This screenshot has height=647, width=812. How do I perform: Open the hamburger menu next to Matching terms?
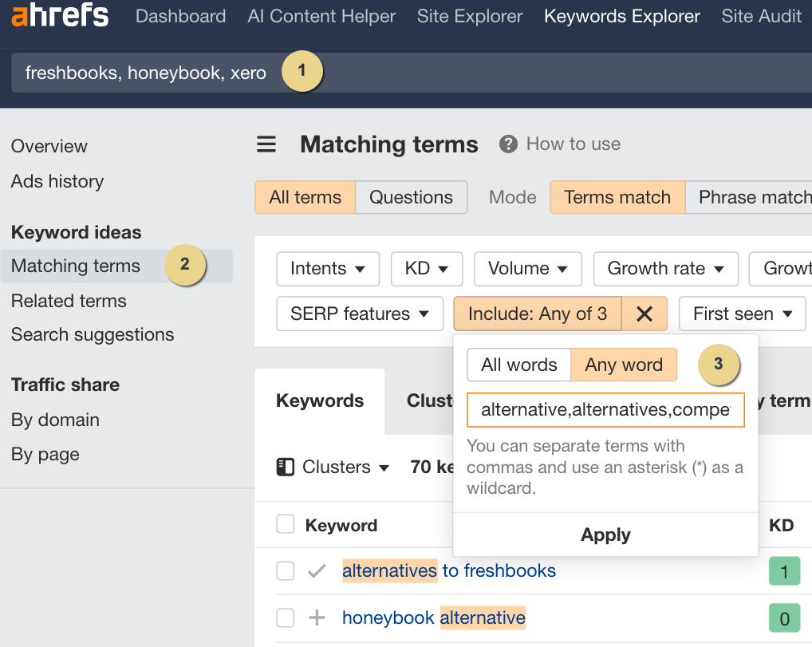[x=266, y=144]
